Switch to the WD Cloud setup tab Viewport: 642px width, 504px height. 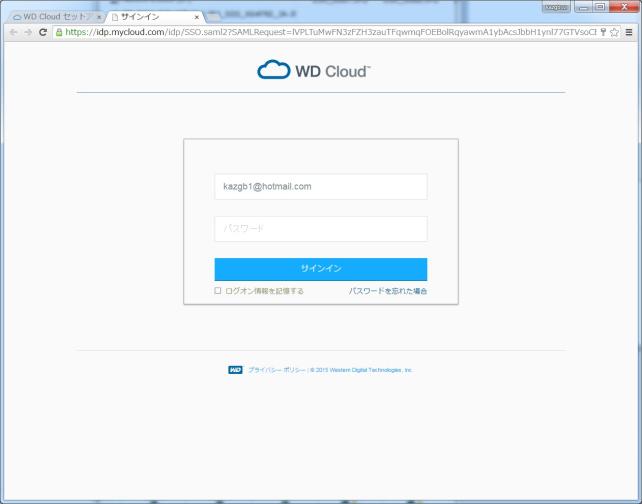coord(55,17)
